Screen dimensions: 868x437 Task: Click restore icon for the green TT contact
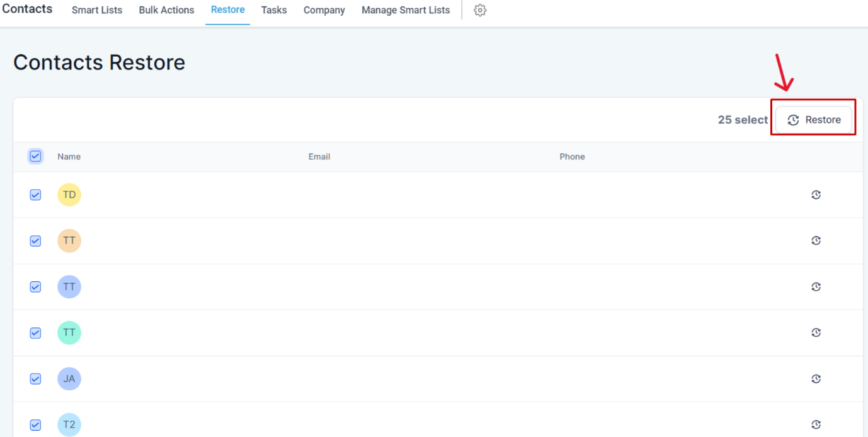[x=816, y=332]
